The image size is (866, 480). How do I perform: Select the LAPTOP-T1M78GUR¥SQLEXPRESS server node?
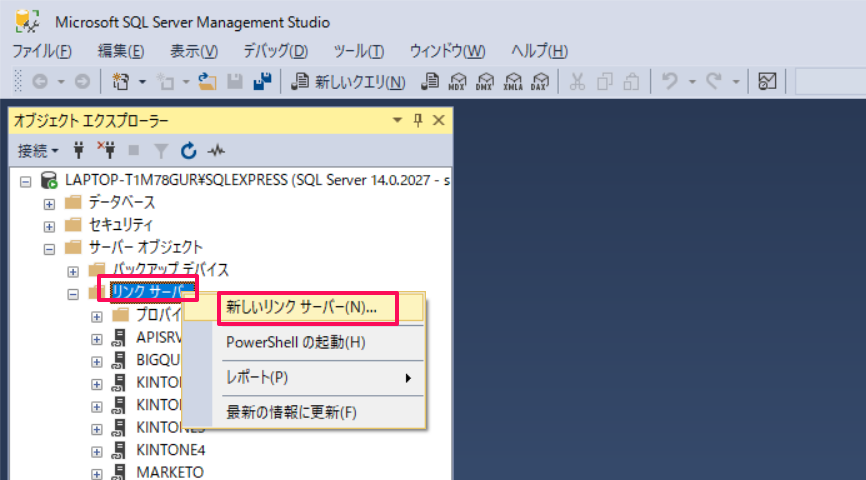tap(257, 180)
